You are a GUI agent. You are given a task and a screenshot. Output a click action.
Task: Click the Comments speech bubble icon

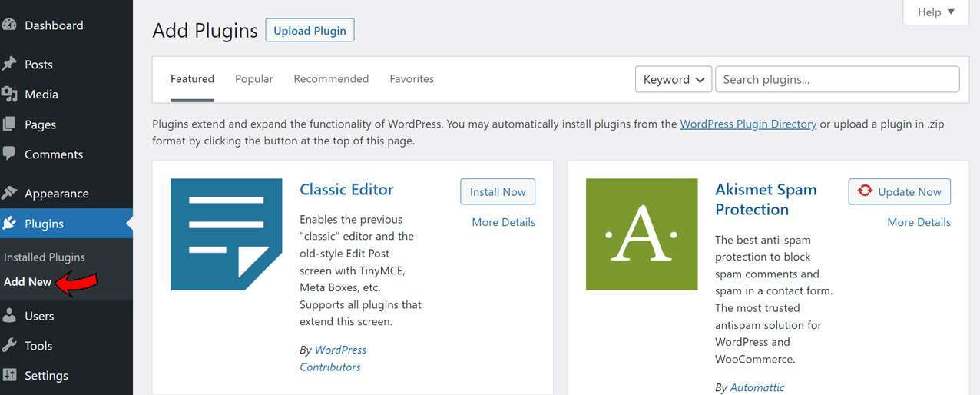(8, 154)
